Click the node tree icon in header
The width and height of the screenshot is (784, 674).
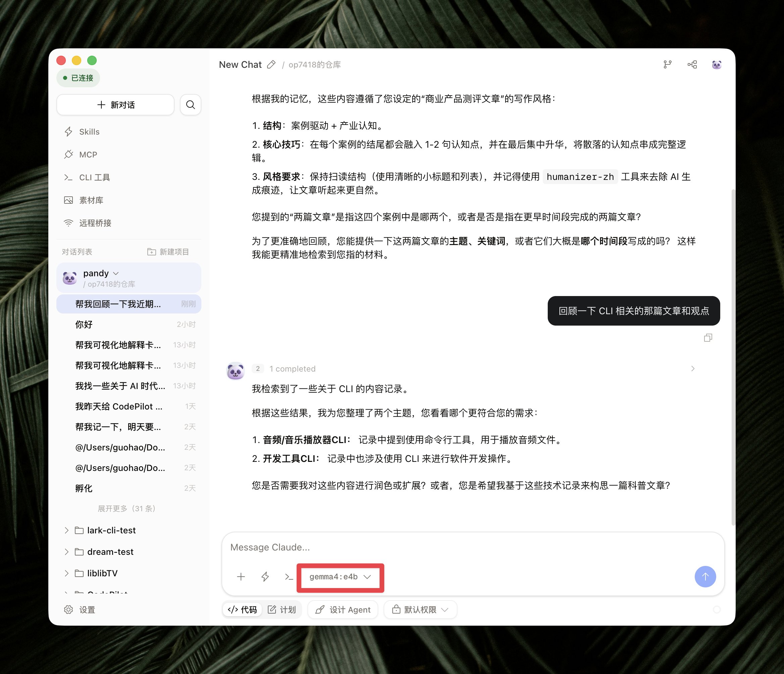[x=692, y=65]
